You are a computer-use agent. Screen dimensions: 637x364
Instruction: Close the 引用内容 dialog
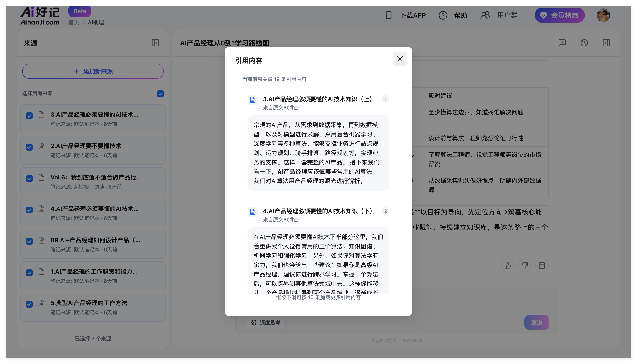click(x=400, y=59)
